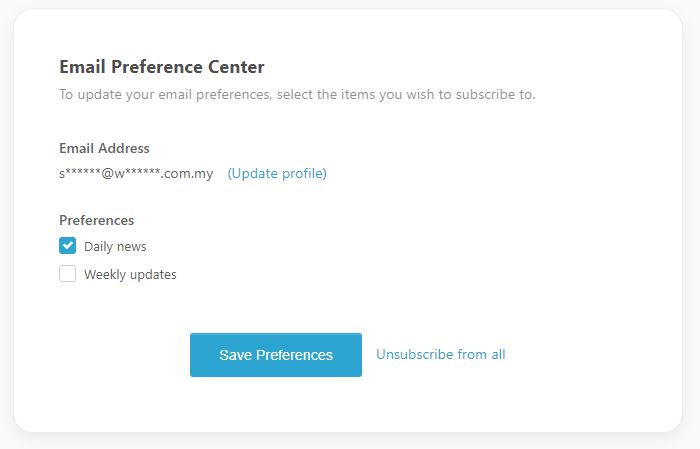700x449 pixels.
Task: Toggle off the Daily news subscription
Action: [x=68, y=246]
